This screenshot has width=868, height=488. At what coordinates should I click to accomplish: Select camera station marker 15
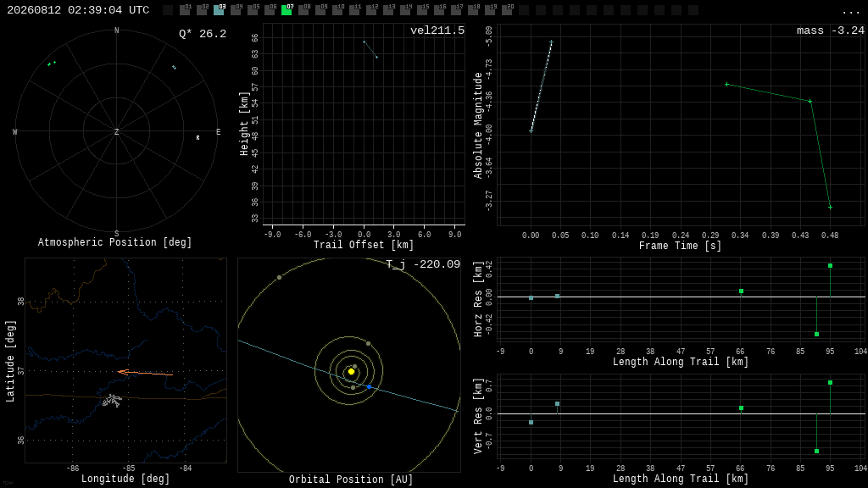click(423, 9)
